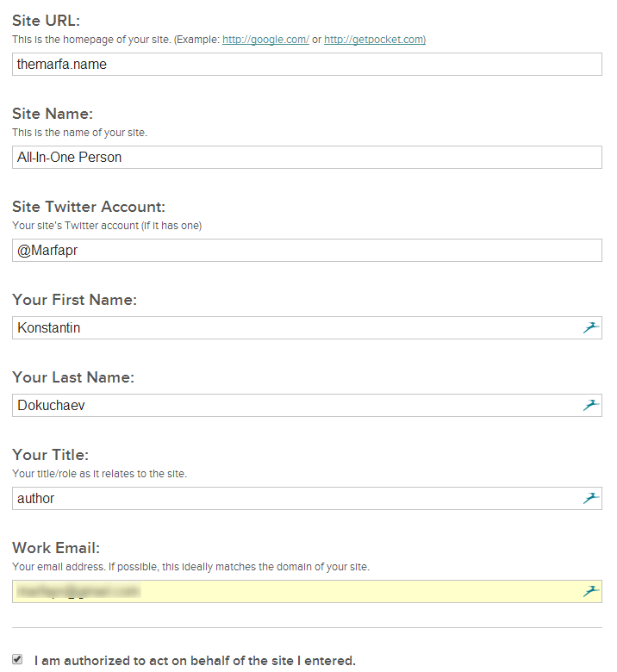Uncheck the authorized to act checkbox

coord(17,659)
